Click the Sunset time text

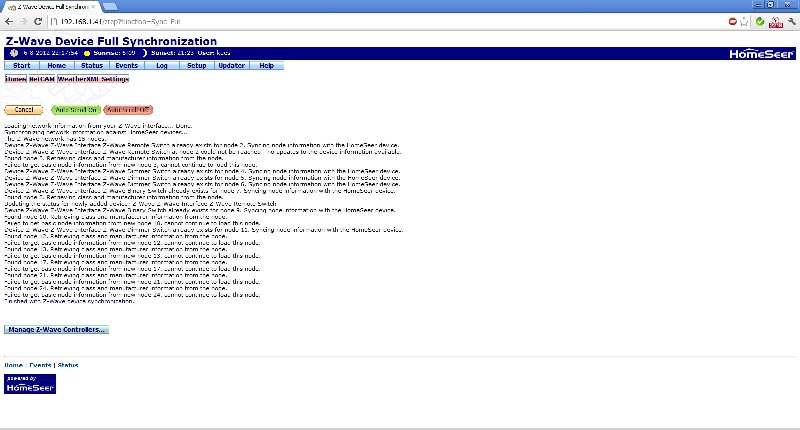coord(172,53)
